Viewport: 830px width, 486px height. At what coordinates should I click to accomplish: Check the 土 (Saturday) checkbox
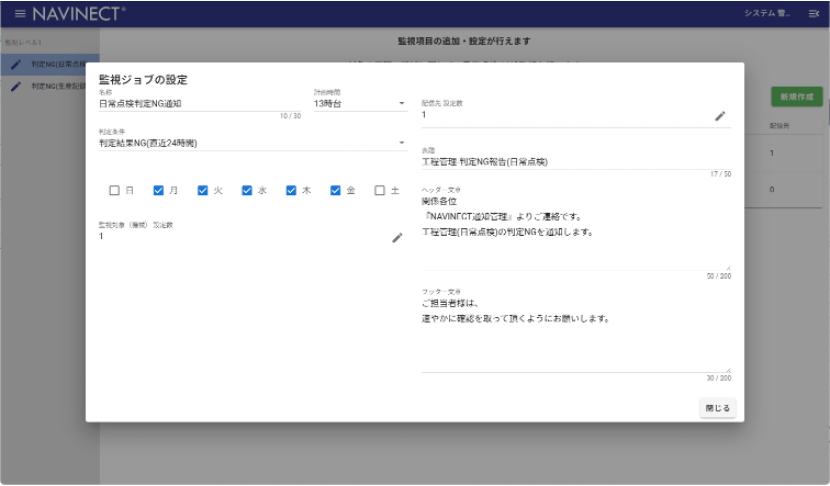[380, 190]
